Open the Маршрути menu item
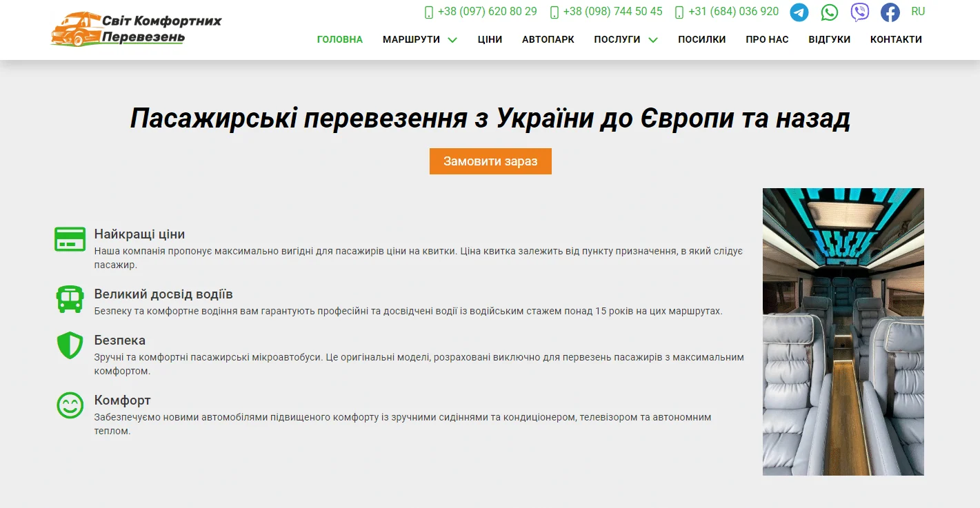Image resolution: width=980 pixels, height=508 pixels. point(412,39)
